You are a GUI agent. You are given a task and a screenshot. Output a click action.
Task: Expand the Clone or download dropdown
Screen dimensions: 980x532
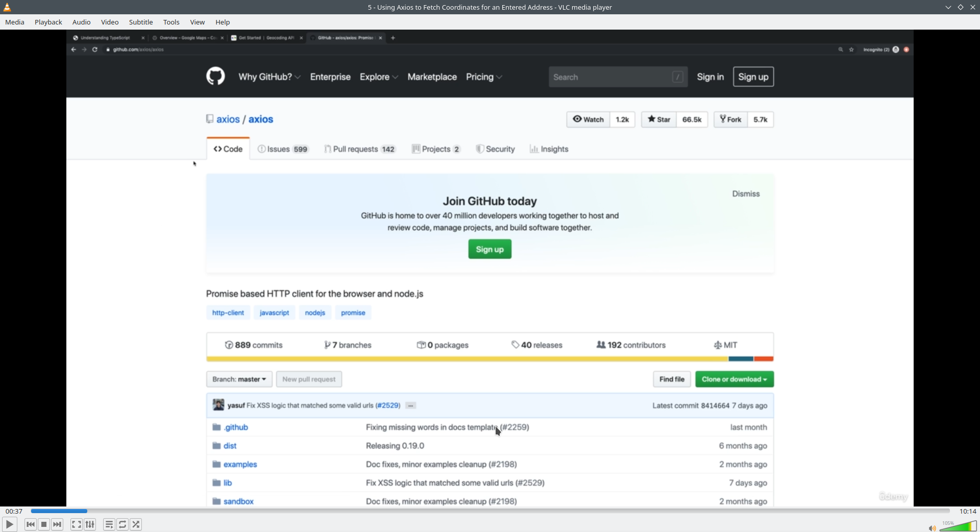pos(734,379)
